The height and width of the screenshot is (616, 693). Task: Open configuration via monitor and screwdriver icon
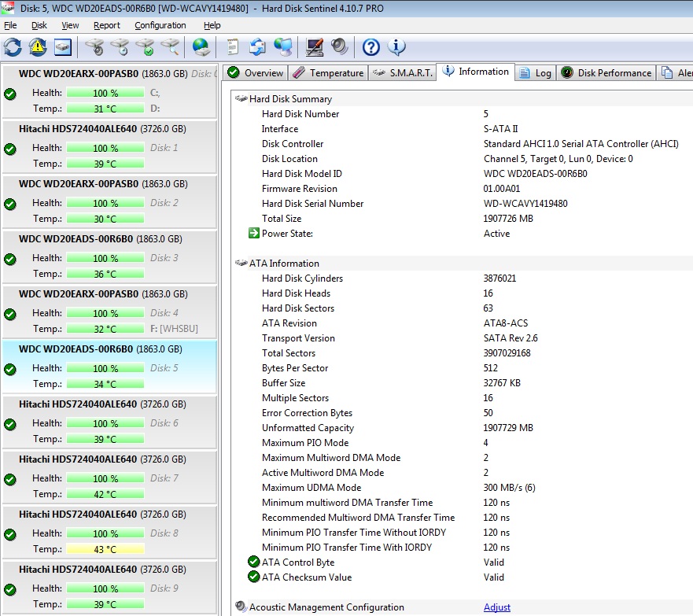point(314,47)
